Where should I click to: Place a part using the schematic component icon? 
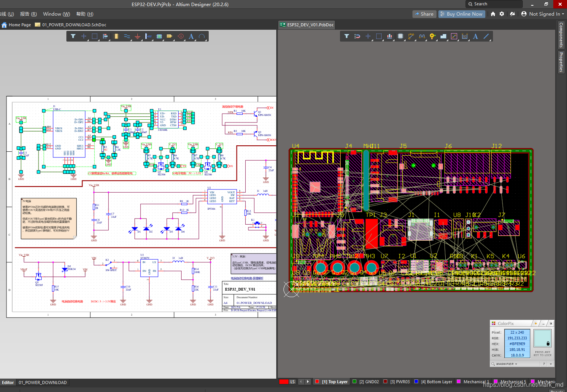[116, 36]
